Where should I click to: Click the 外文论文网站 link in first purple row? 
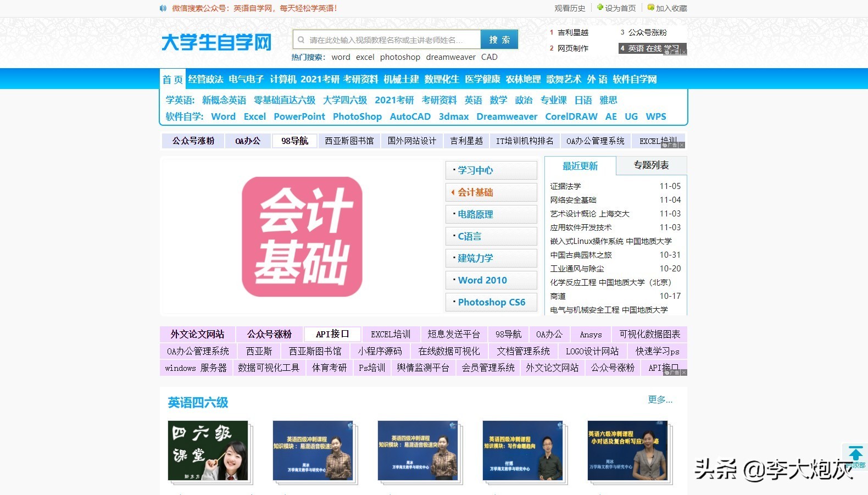tap(197, 334)
